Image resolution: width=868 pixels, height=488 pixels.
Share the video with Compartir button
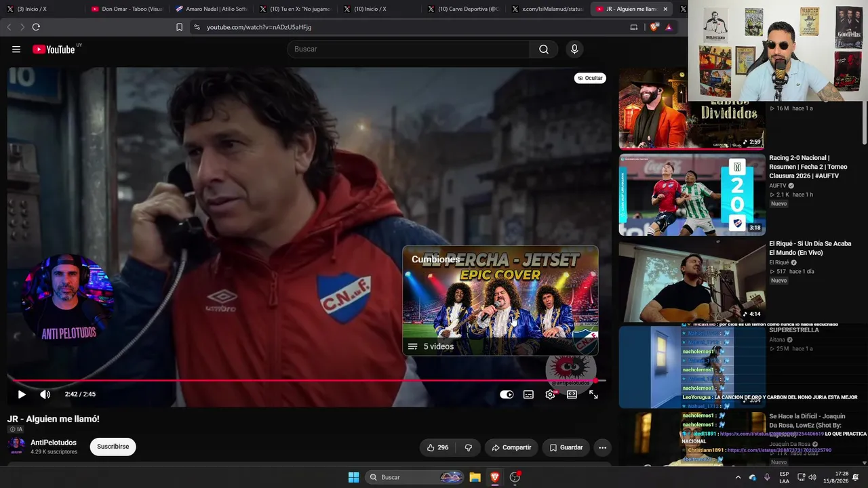tap(511, 447)
